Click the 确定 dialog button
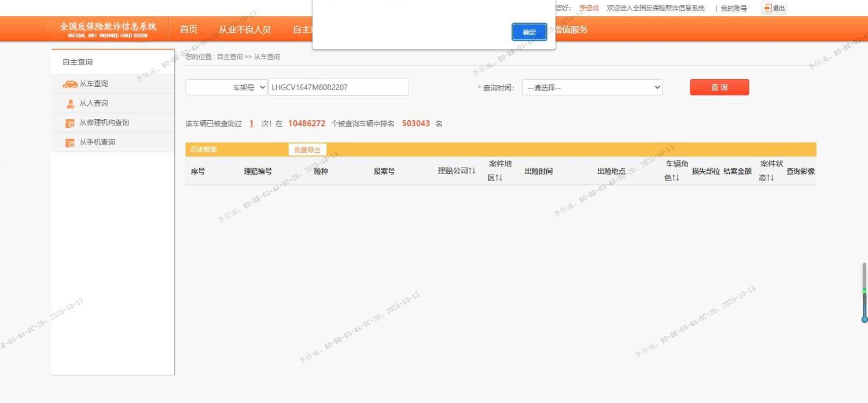This screenshot has width=868, height=403. (x=529, y=32)
